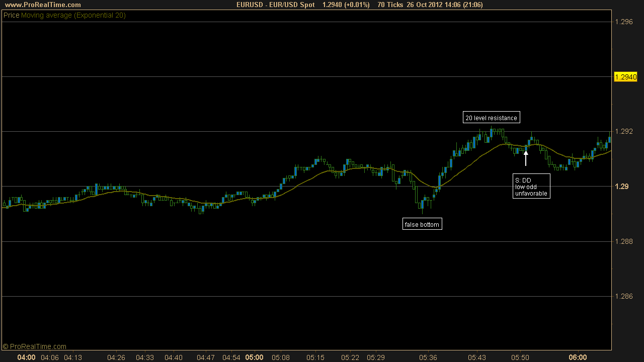Click the 05:50 time axis label
Image resolution: width=644 pixels, height=362 pixels.
point(520,357)
